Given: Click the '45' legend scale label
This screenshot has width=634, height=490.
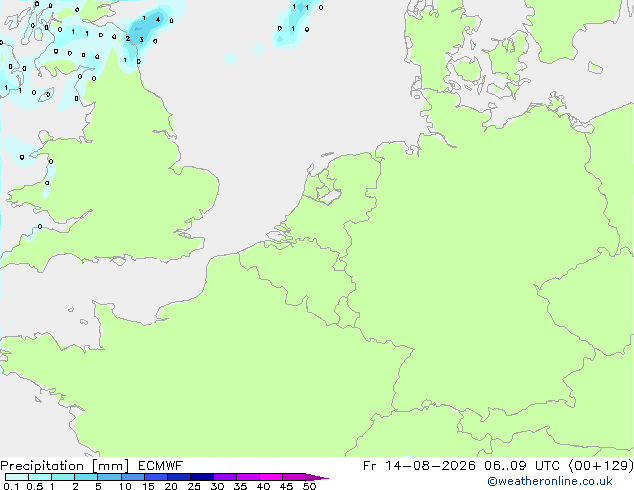Looking at the screenshot, I should point(286,486).
